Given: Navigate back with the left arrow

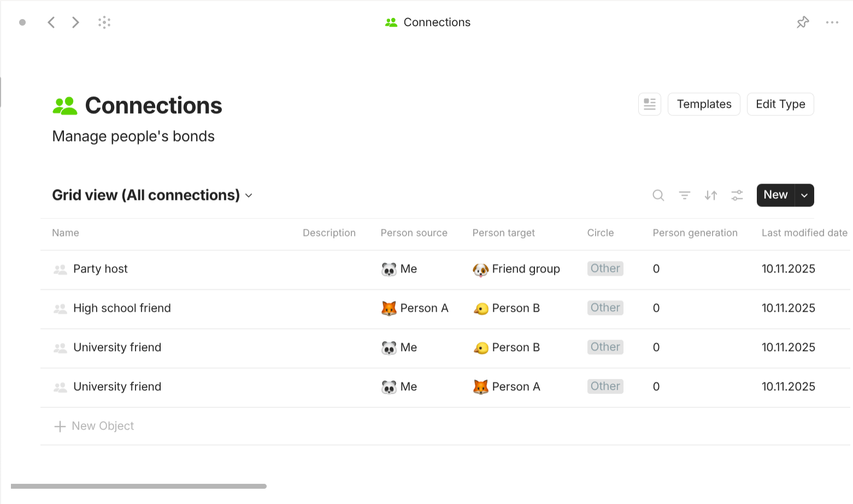Looking at the screenshot, I should pyautogui.click(x=51, y=22).
